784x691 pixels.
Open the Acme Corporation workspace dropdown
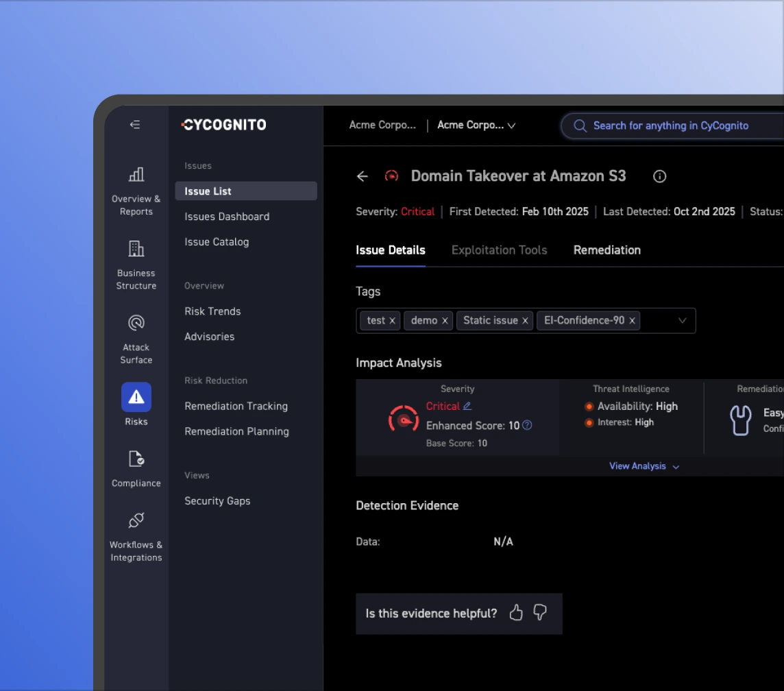coord(476,125)
